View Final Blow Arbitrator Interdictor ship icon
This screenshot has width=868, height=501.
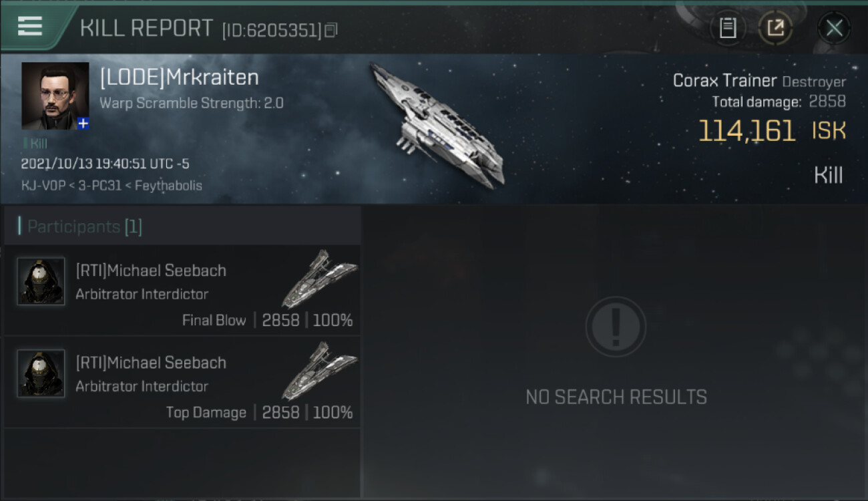point(319,278)
